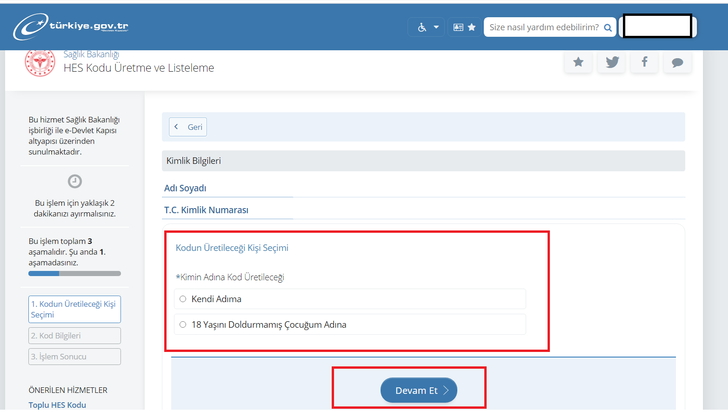Go to step 1 Kodun Üretileceği Kişi Seçimi

[x=74, y=308]
